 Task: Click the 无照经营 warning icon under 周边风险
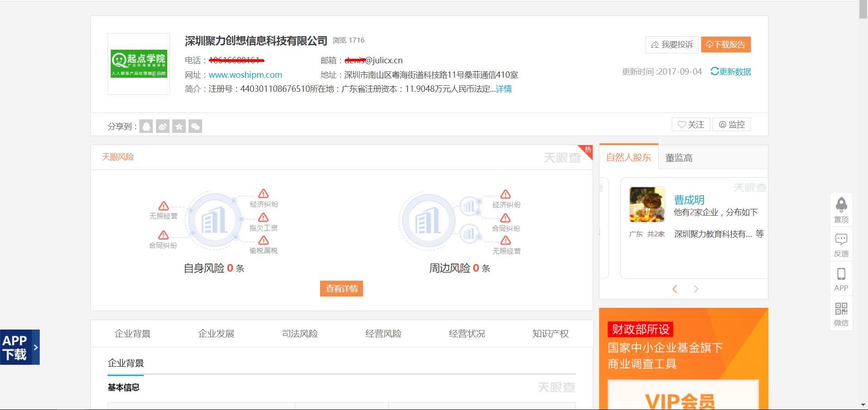(505, 240)
